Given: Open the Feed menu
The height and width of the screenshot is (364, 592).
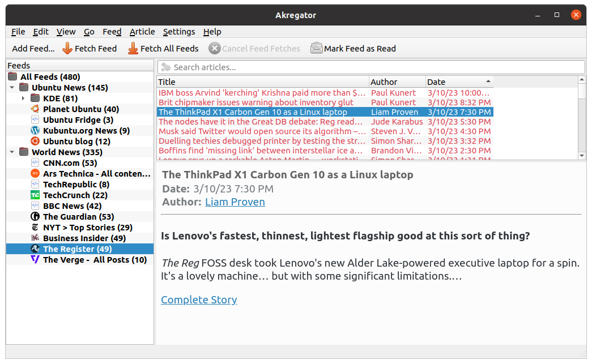Looking at the screenshot, I should coord(112,32).
